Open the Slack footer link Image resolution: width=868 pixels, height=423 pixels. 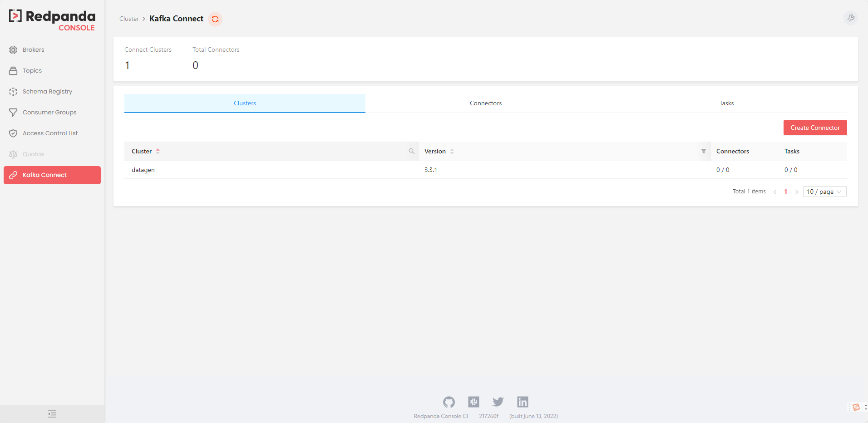pos(473,402)
